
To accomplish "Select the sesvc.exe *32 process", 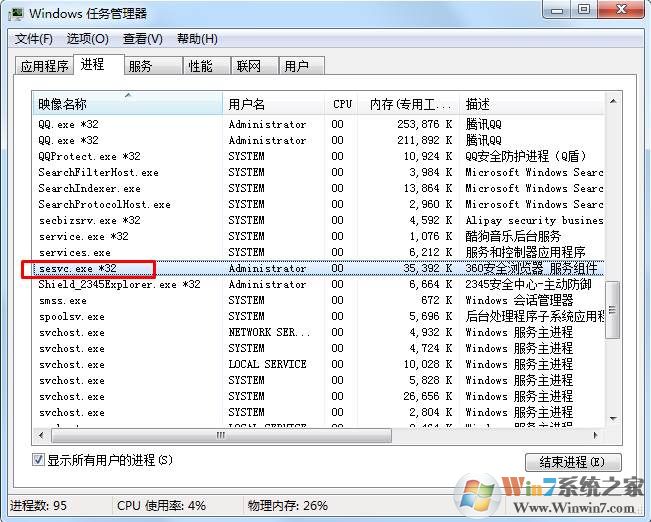I will point(318,268).
